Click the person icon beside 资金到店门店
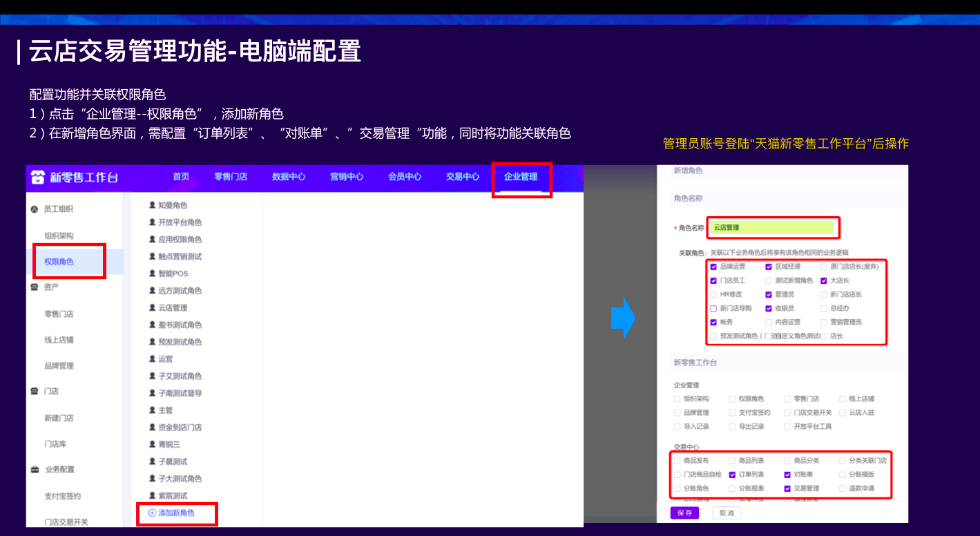 click(x=153, y=428)
